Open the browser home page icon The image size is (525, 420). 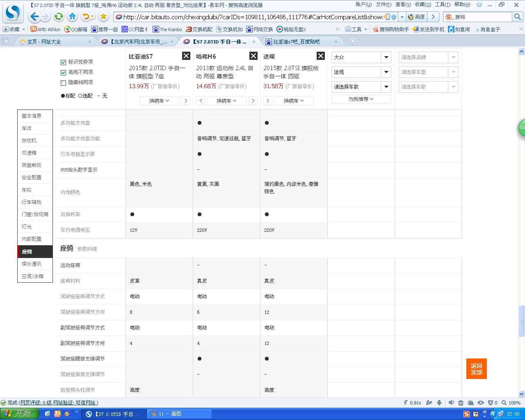73,17
